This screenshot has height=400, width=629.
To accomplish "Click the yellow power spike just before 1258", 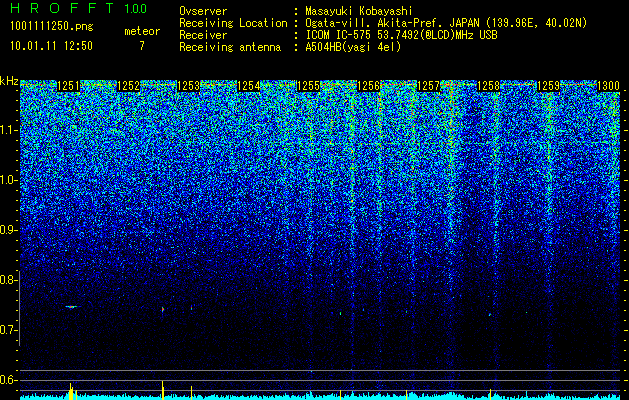I will 490,394.
